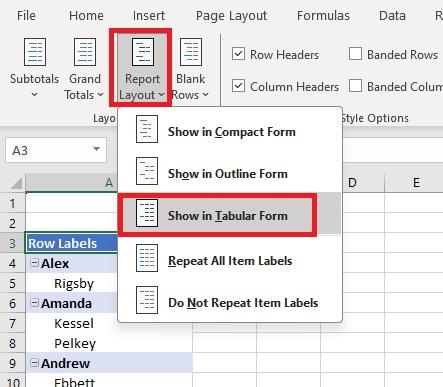Enable the Banded Columns checkbox
443x387 pixels.
tap(355, 86)
